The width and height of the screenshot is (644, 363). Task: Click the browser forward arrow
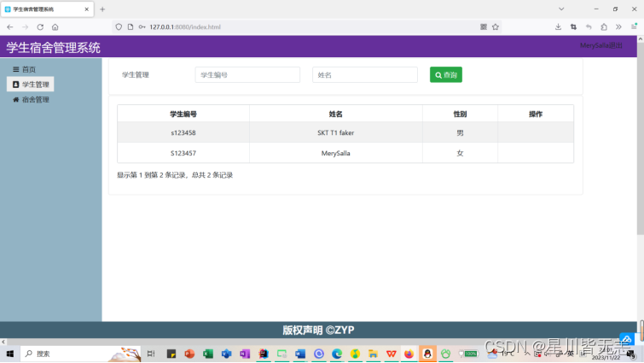click(25, 27)
